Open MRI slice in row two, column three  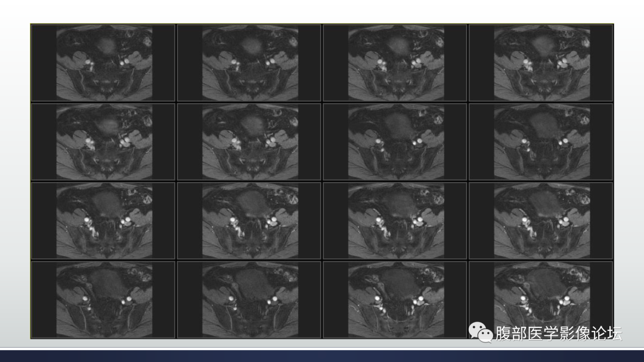(x=395, y=142)
